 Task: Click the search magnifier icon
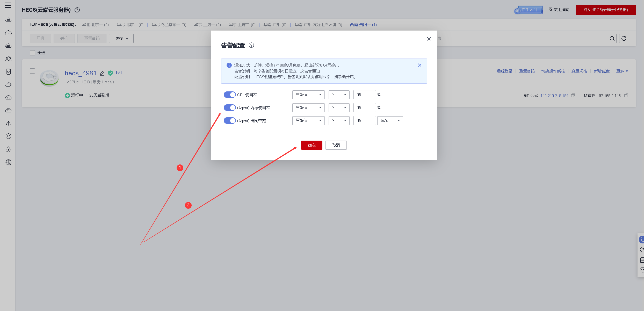[612, 39]
